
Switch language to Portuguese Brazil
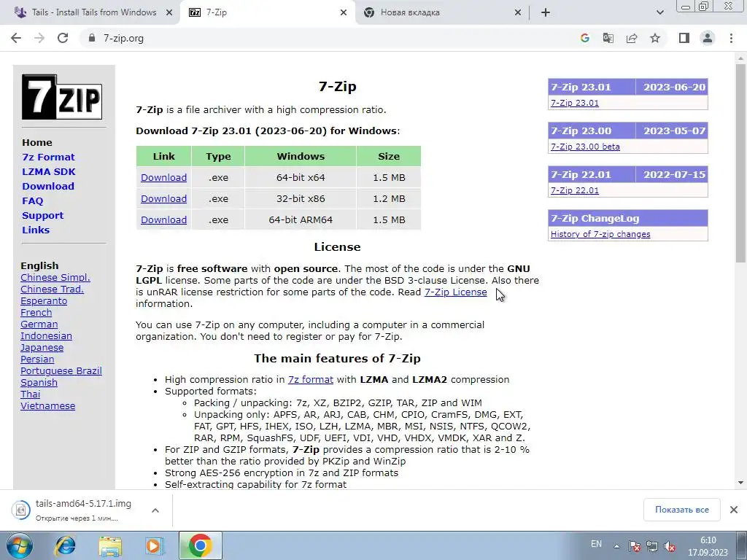coord(61,371)
